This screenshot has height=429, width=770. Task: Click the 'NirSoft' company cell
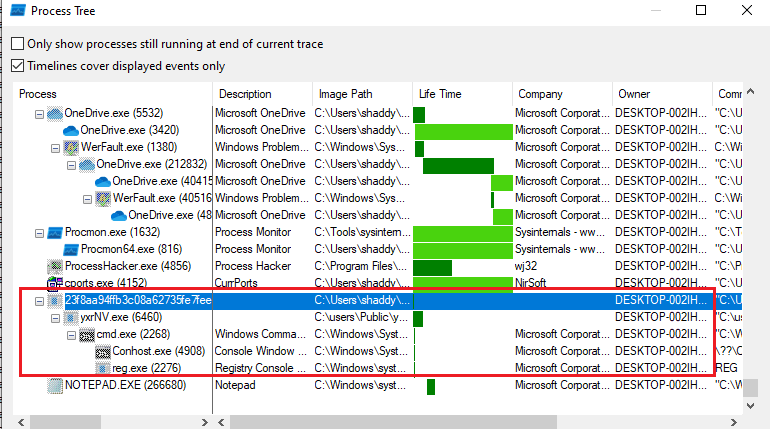click(530, 283)
